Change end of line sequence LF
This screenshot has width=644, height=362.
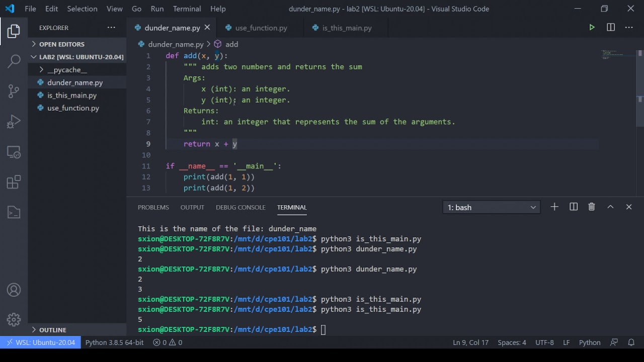(x=567, y=342)
